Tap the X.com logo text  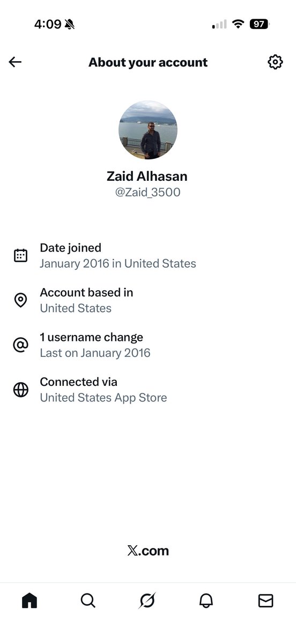tap(148, 551)
